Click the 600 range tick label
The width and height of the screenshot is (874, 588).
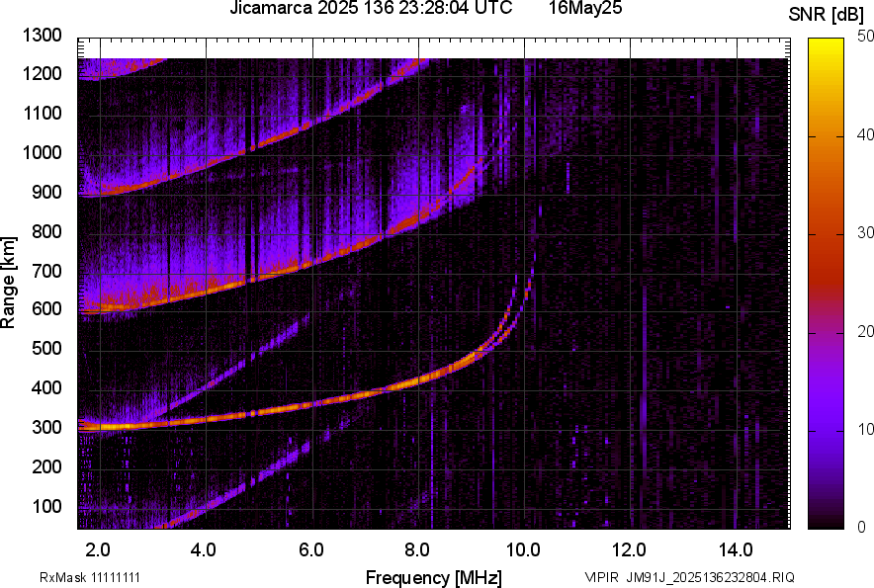(x=46, y=308)
